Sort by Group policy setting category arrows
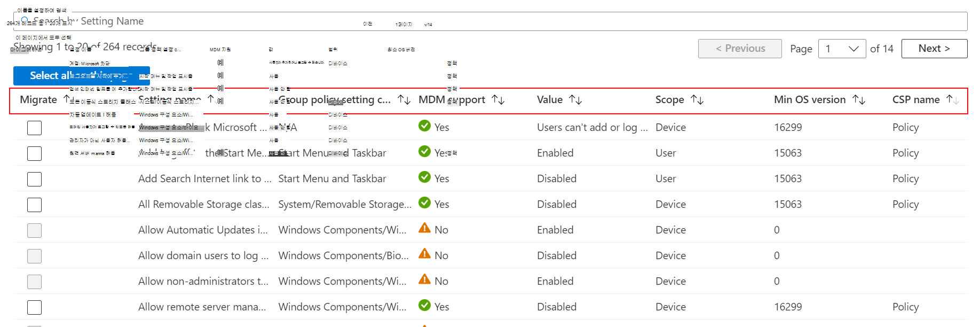980x327 pixels. click(x=404, y=100)
